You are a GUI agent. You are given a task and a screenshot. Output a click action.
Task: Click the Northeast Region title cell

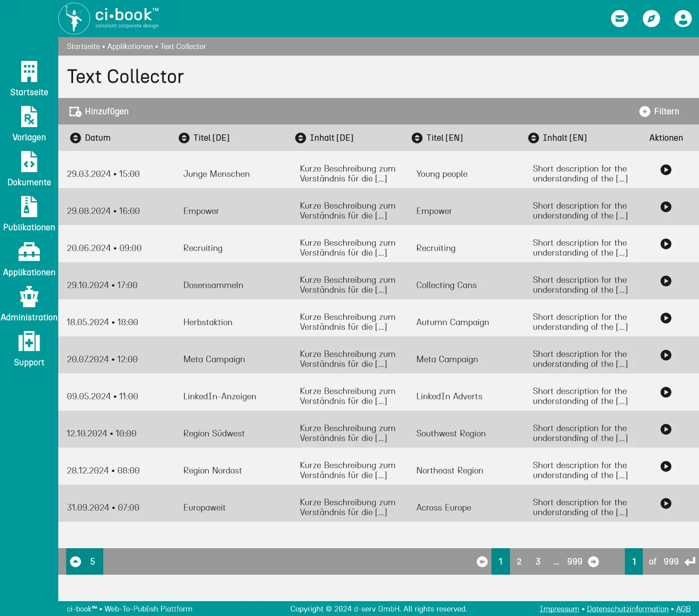450,470
